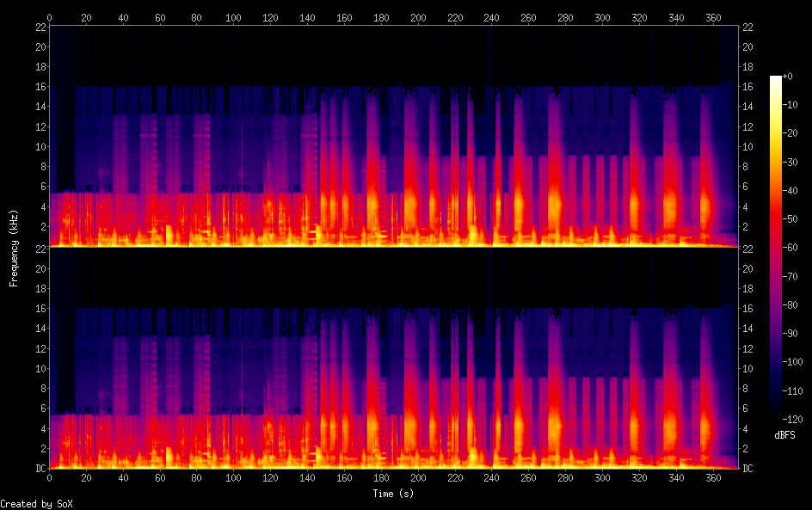Select the "-40" color scale label

pyautogui.click(x=790, y=191)
